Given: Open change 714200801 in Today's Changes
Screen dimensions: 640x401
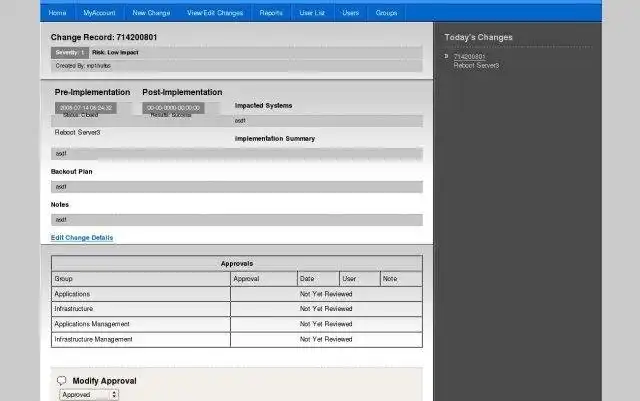Looking at the screenshot, I should point(469,56).
